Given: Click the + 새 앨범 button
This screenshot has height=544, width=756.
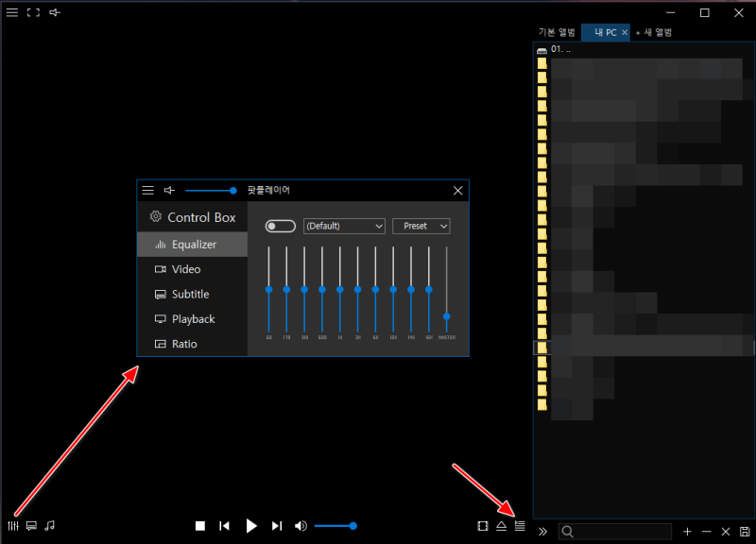Looking at the screenshot, I should (655, 32).
